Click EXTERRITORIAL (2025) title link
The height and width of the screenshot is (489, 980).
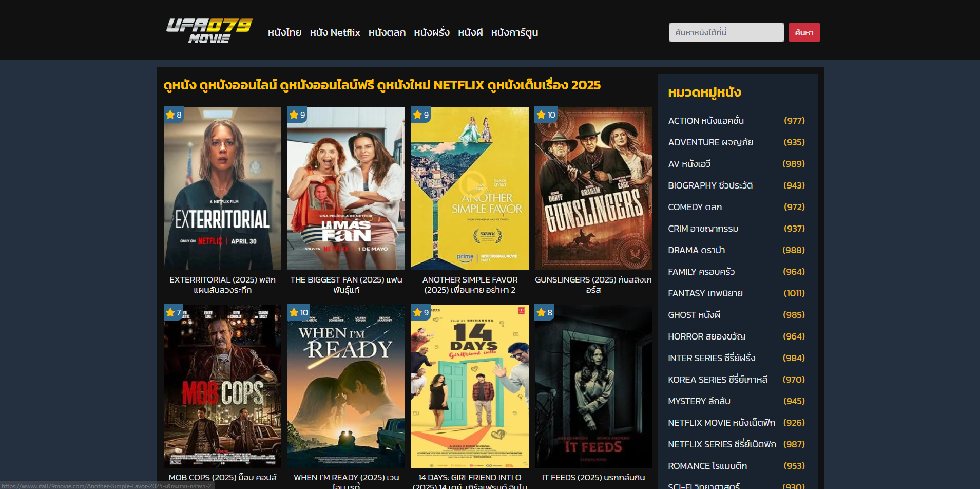223,285
